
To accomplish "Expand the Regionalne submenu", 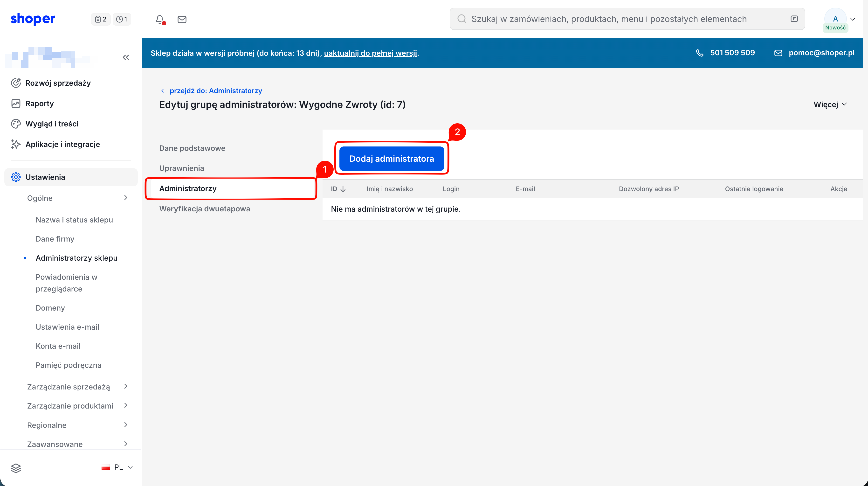I will pyautogui.click(x=126, y=425).
